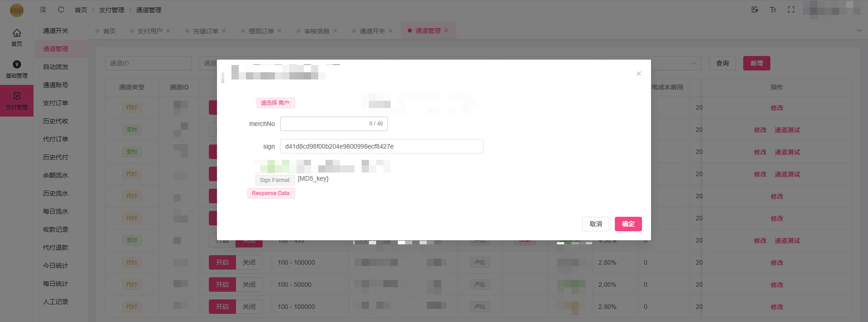
Task: Click the language switch icon in header
Action: tap(755, 9)
